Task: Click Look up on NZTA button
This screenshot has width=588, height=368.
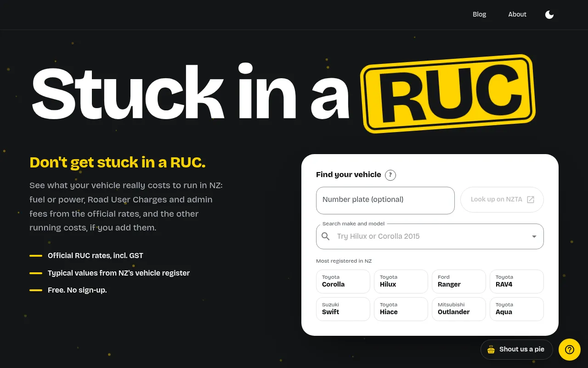Action: (502, 200)
